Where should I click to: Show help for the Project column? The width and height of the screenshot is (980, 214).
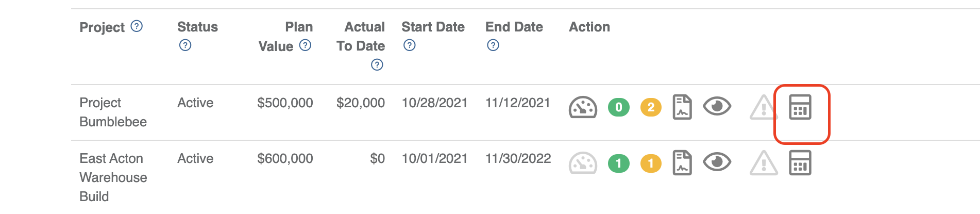[137, 26]
